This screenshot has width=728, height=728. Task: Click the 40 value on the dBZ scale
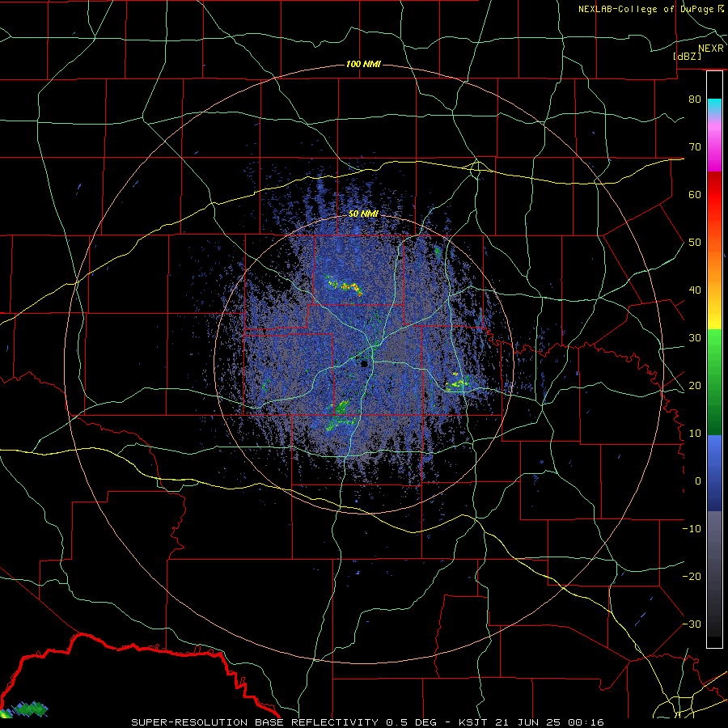695,290
